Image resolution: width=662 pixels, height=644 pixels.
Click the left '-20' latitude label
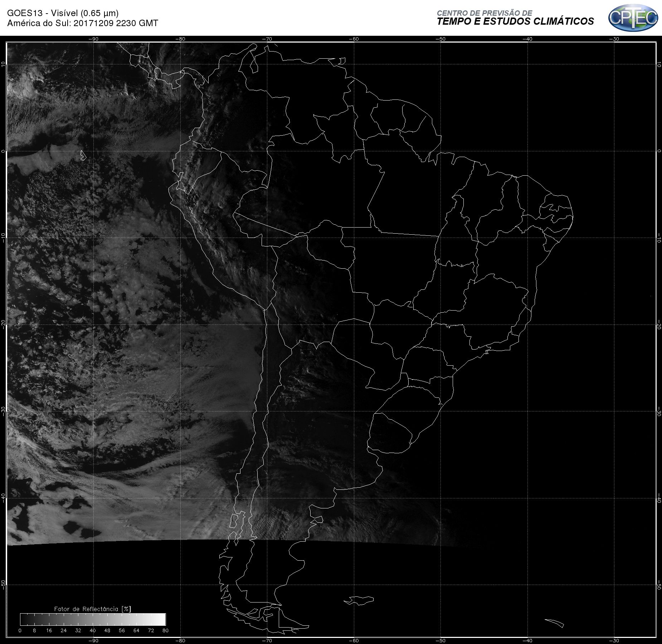tap(3, 325)
